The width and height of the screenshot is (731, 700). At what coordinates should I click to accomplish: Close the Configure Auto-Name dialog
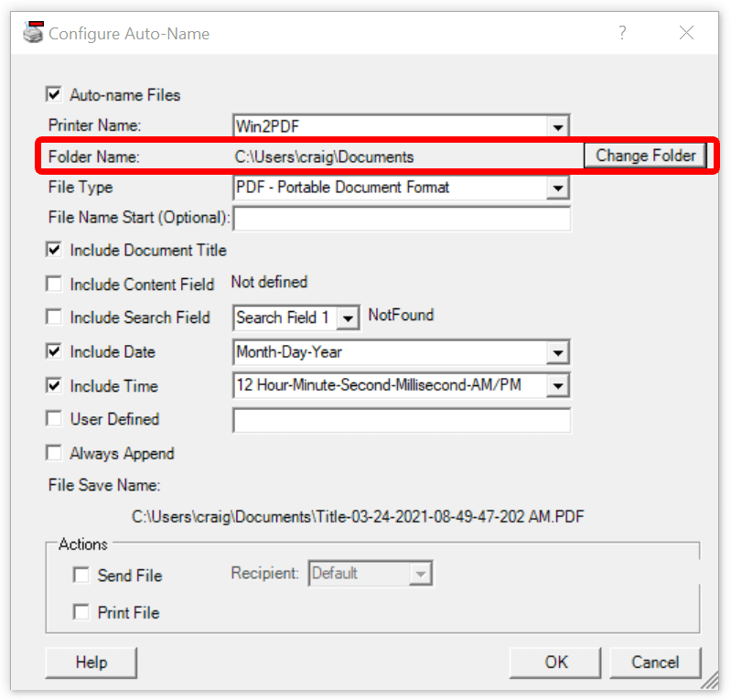click(686, 33)
